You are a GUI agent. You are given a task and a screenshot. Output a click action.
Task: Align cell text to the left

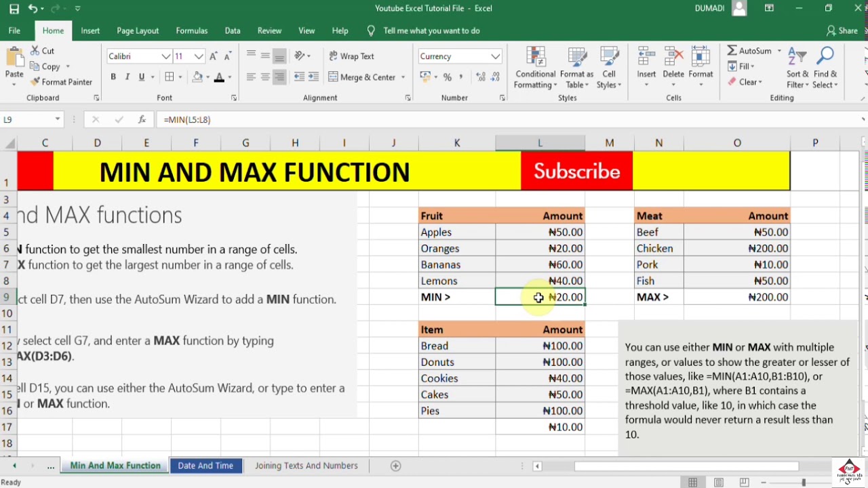[251, 77]
